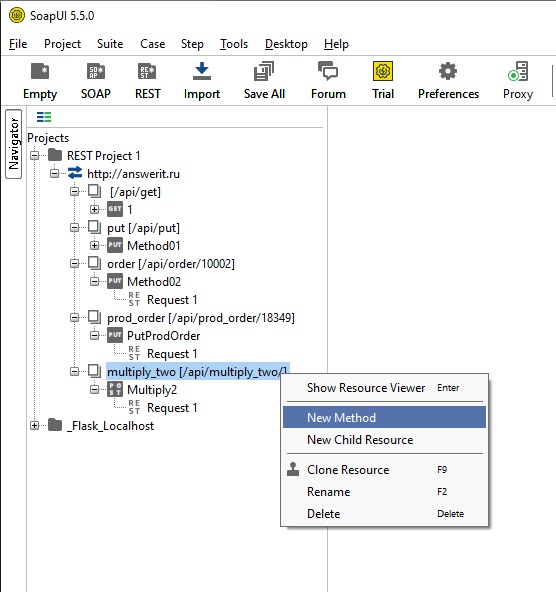
Task: Click the POST icon next to Multiply2
Action: [115, 389]
